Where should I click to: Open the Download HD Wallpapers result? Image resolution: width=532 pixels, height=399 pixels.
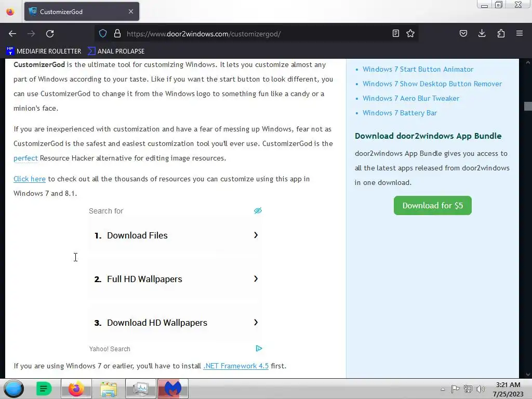coord(175,323)
